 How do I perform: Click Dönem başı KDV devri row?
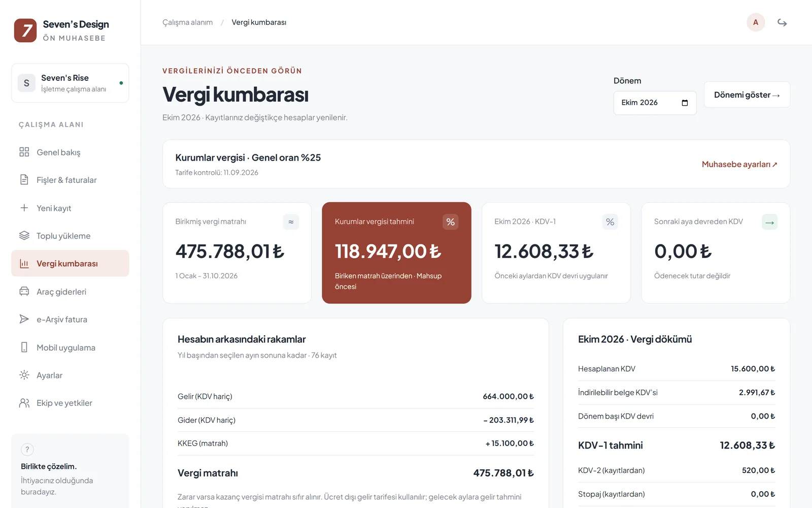676,416
